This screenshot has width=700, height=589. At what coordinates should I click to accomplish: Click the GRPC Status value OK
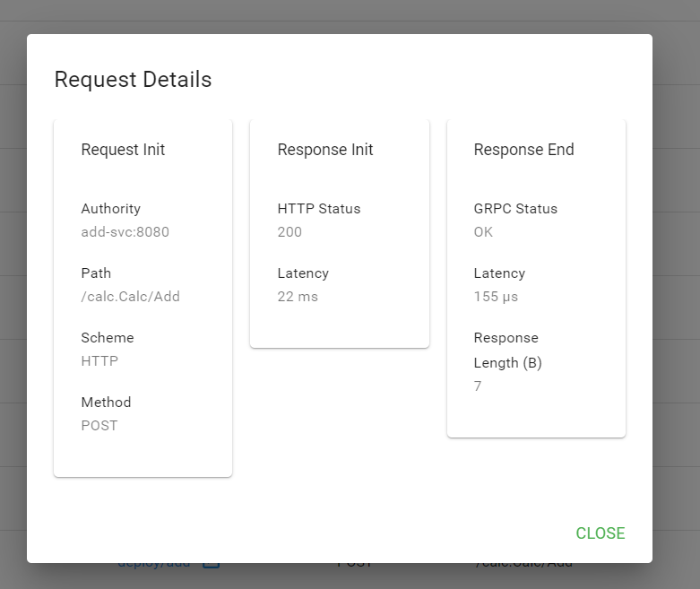(x=483, y=232)
